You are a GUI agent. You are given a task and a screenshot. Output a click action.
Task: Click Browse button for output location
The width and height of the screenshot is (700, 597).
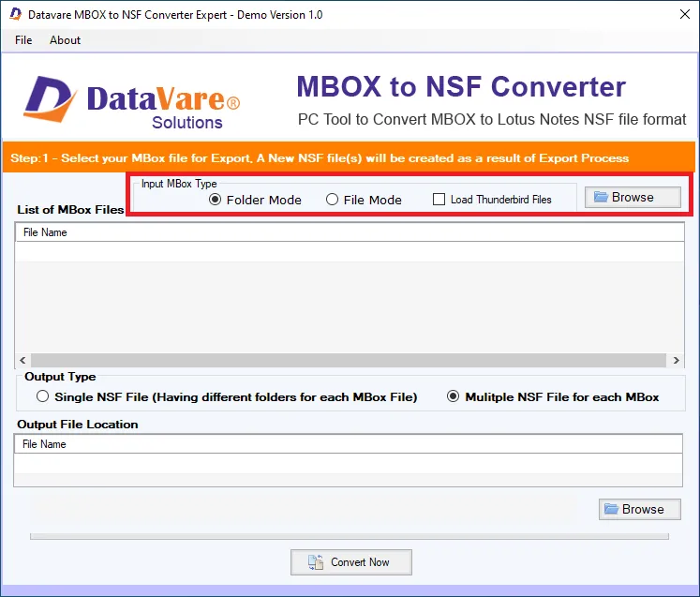(x=640, y=509)
